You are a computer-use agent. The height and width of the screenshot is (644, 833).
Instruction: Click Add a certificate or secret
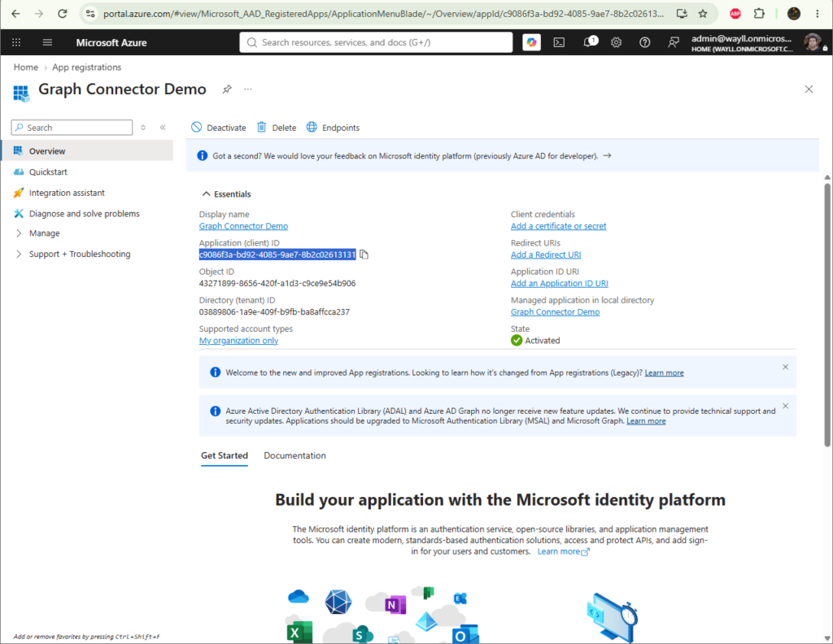click(x=558, y=226)
